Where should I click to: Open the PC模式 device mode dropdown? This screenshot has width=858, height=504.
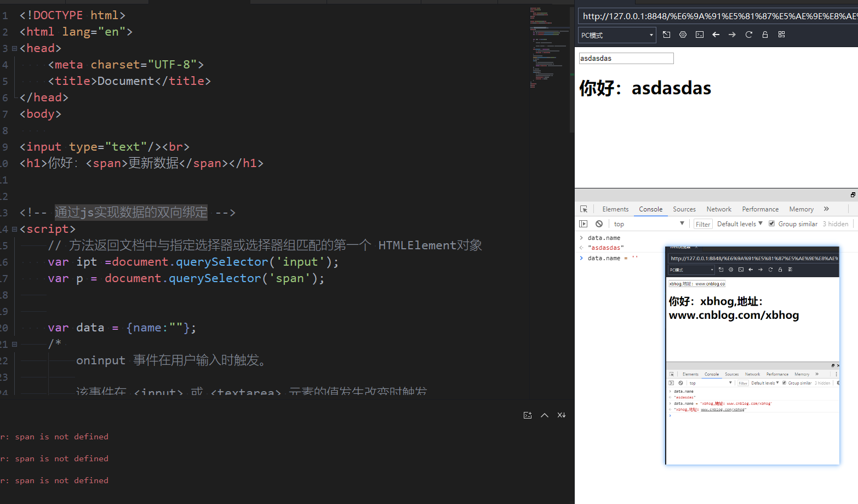click(x=617, y=35)
